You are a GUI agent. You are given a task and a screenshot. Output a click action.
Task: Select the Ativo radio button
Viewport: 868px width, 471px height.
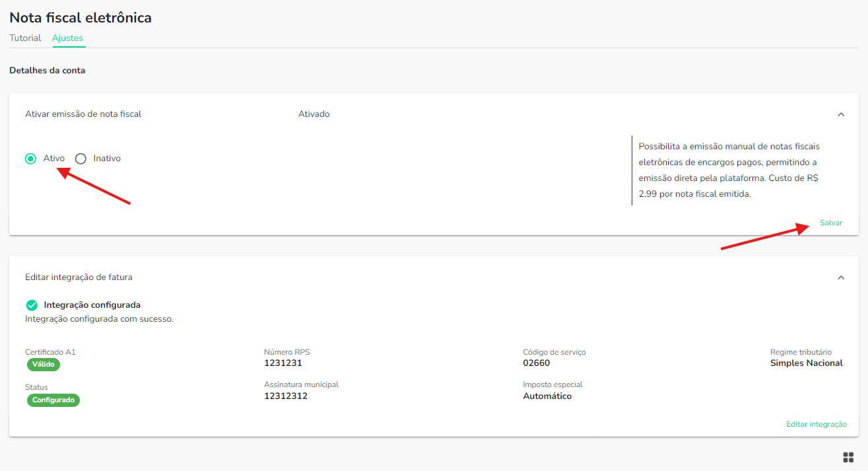[x=30, y=159]
